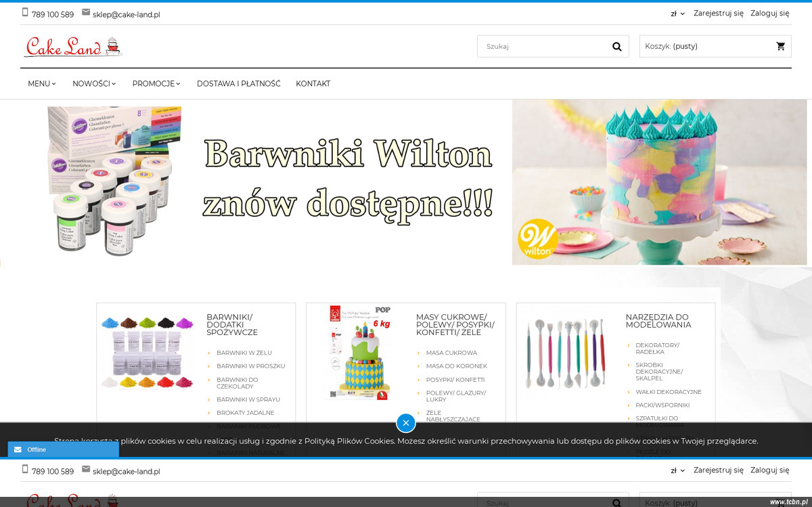The width and height of the screenshot is (812, 507).
Task: Open WAŁKI DEKORACYJNE link
Action: (x=669, y=392)
